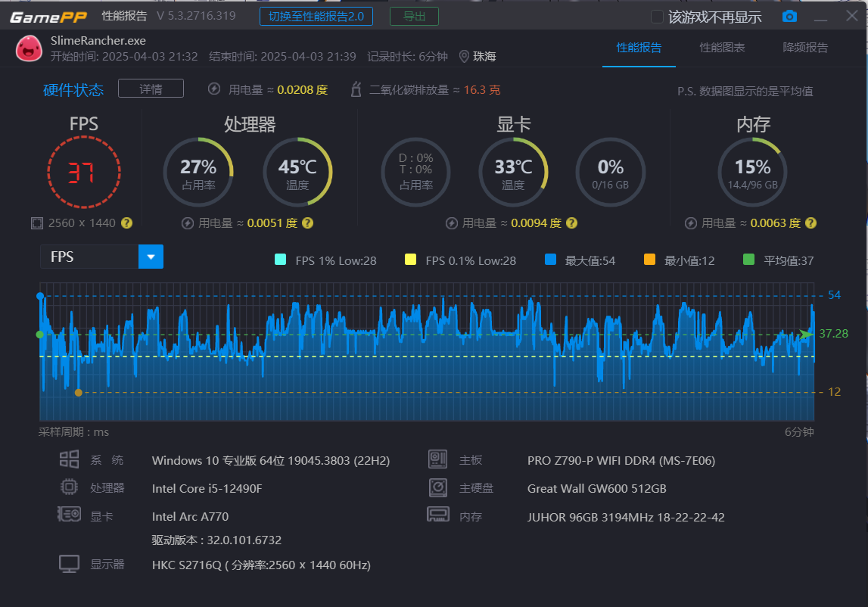868x607 pixels.
Task: Click the blue maximum FPS marker on chart
Action: tap(40, 296)
